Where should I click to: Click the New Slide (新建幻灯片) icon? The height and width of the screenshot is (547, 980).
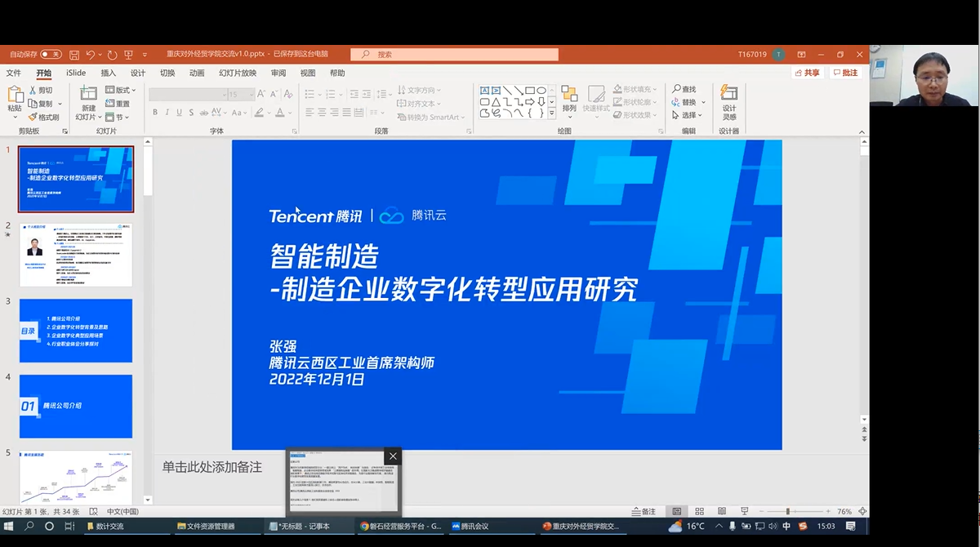88,93
